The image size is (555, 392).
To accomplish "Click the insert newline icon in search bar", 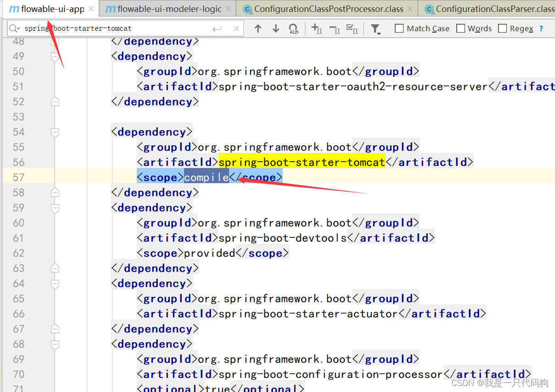I will tap(216, 28).
